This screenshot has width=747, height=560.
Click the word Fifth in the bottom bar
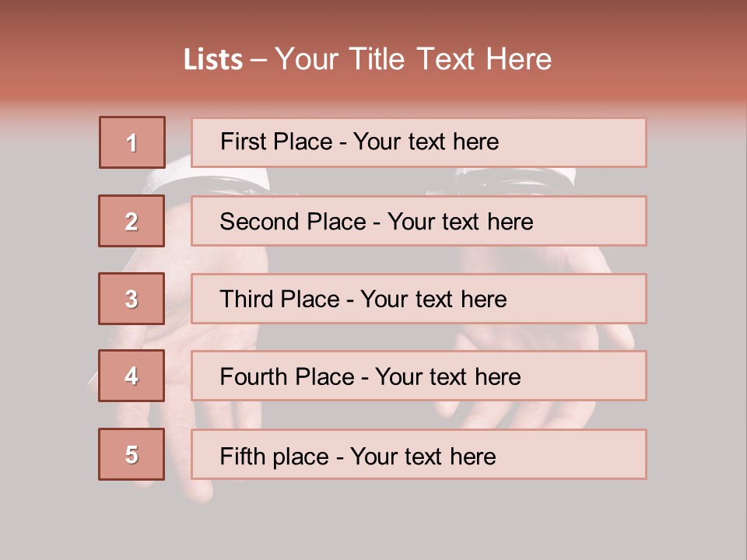pos(243,456)
